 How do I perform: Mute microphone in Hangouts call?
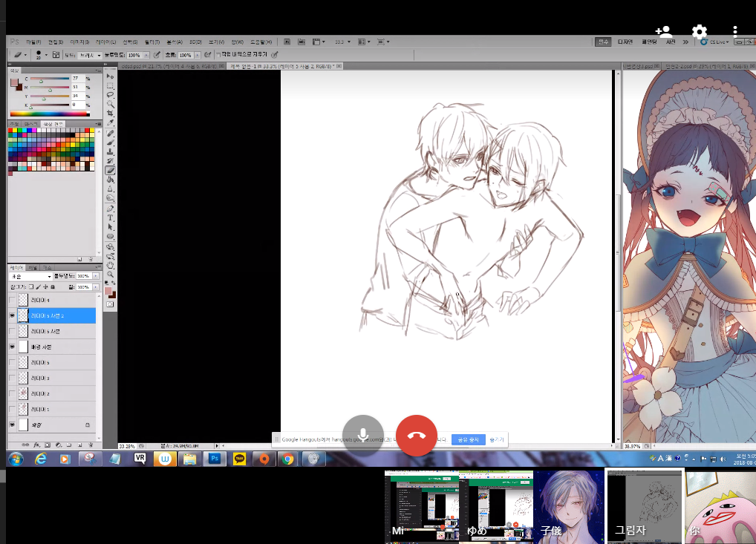363,436
